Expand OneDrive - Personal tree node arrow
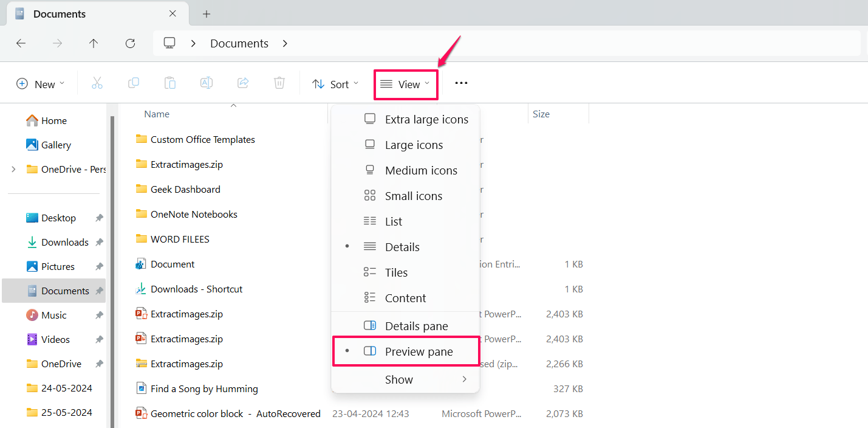 (13, 169)
